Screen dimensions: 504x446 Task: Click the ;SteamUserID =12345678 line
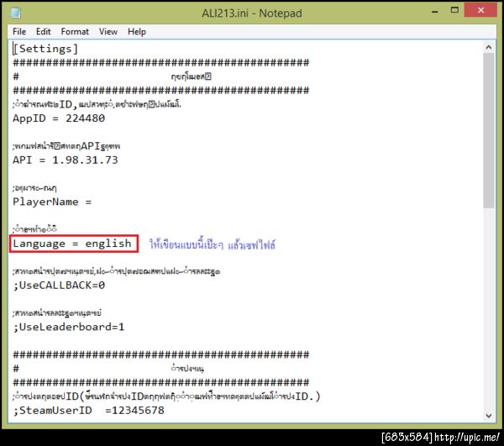[88, 411]
